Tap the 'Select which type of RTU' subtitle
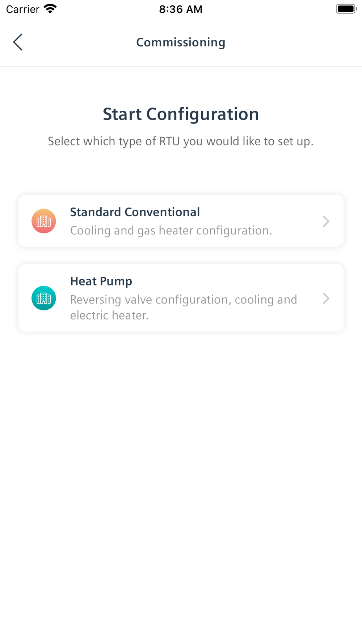This screenshot has height=644, width=362. click(181, 141)
